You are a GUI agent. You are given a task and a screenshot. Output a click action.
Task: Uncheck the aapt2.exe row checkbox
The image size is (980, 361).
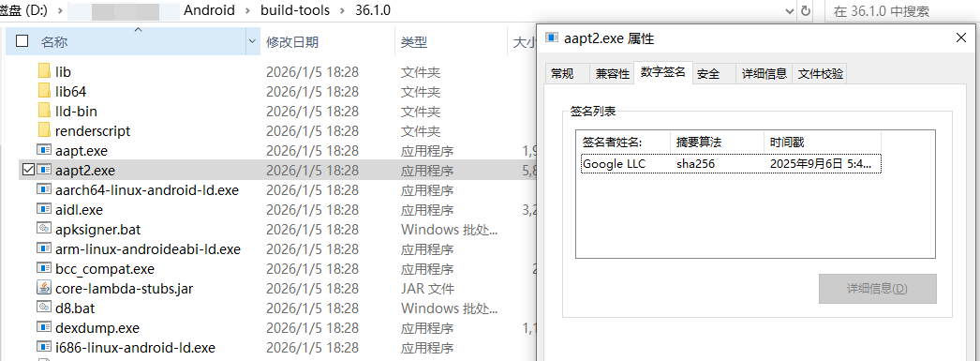pos(27,170)
